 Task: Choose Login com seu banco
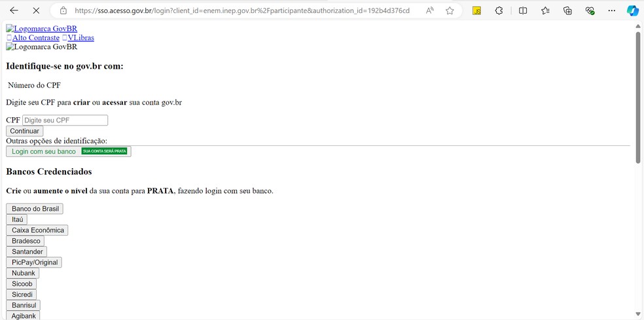[x=69, y=152]
